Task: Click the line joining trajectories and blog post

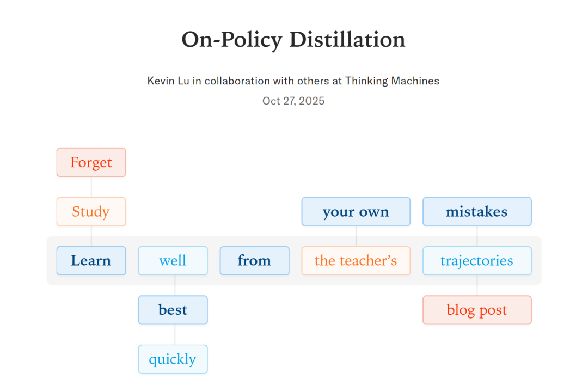Action: [477, 285]
